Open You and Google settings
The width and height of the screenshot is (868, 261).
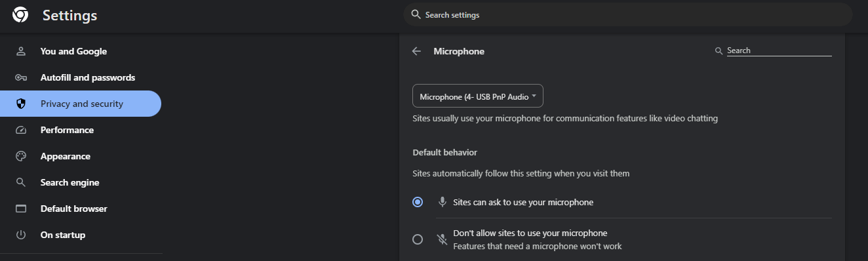coord(81,51)
